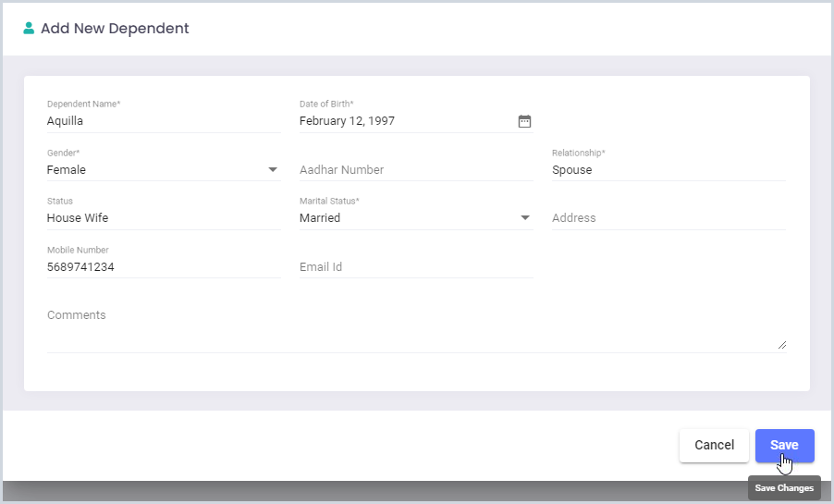This screenshot has width=834, height=504.
Task: Cancel adding the dependent
Action: click(x=714, y=446)
